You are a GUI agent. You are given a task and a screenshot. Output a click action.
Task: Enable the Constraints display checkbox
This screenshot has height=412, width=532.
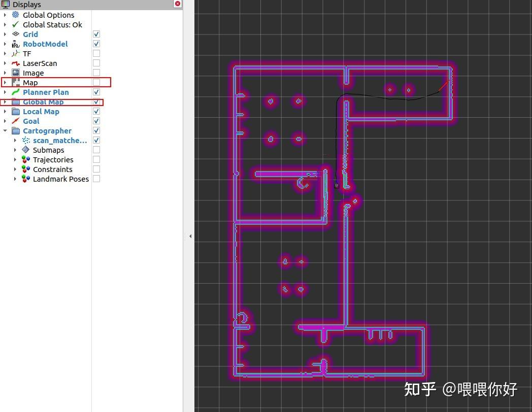click(96, 169)
